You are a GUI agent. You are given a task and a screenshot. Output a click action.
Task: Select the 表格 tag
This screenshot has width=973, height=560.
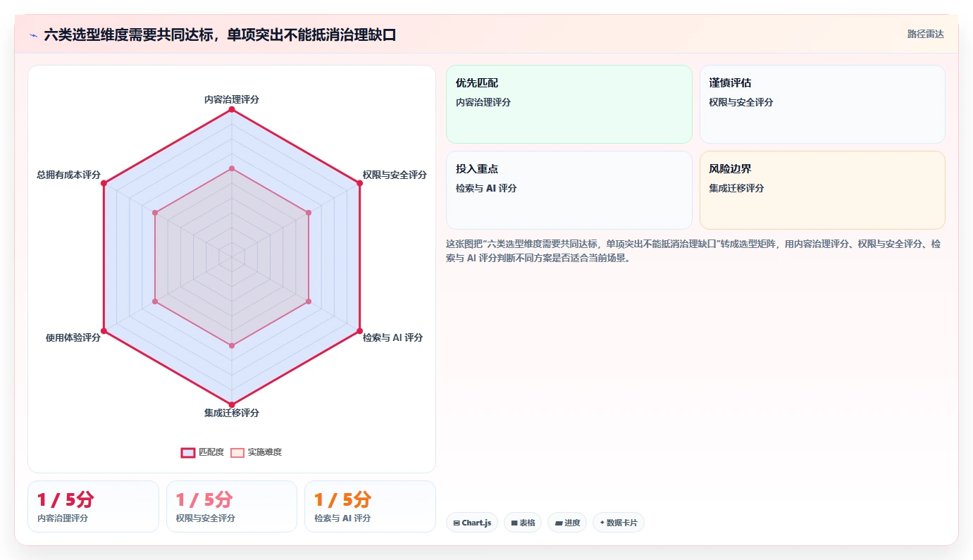(523, 523)
